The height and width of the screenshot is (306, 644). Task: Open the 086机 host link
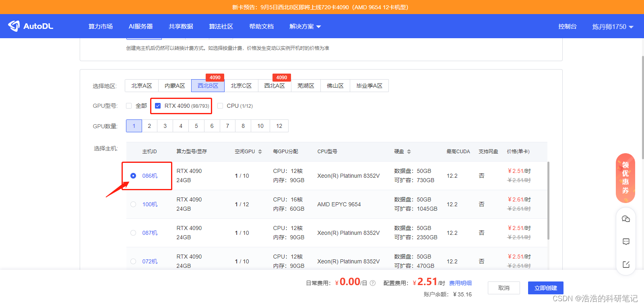tap(150, 176)
